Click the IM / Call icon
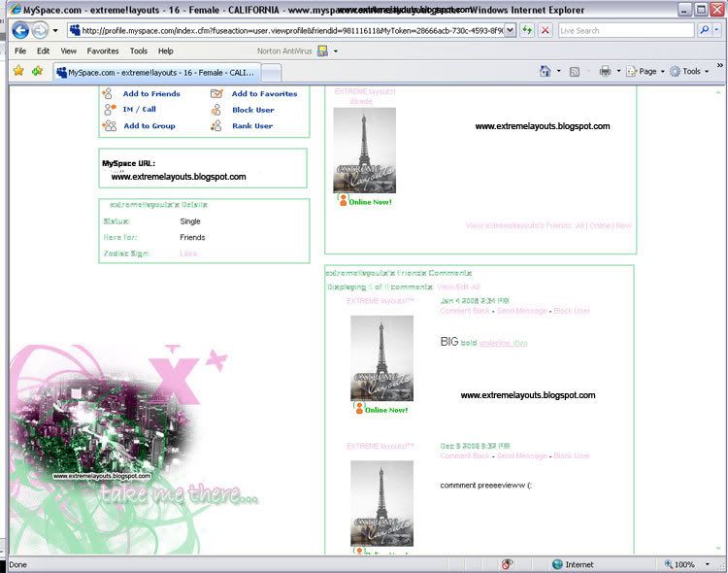Viewport: 728px width, 573px height. pos(110,109)
